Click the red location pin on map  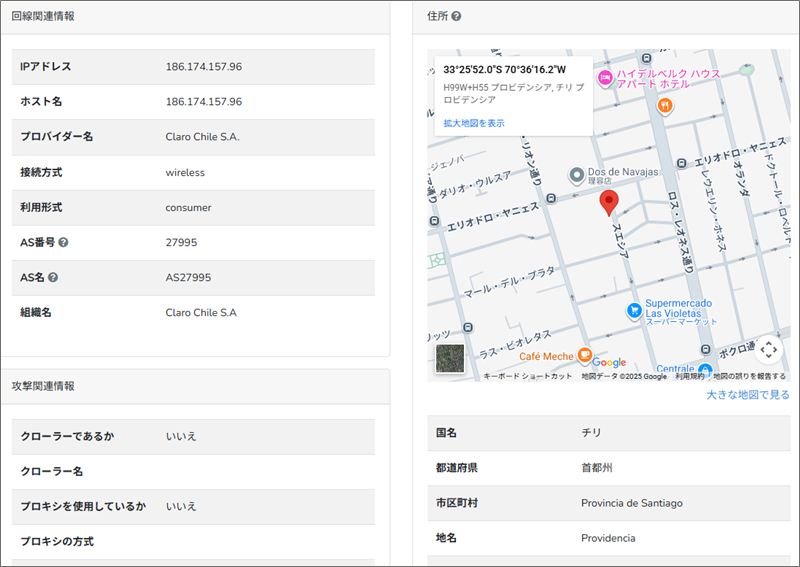608,204
